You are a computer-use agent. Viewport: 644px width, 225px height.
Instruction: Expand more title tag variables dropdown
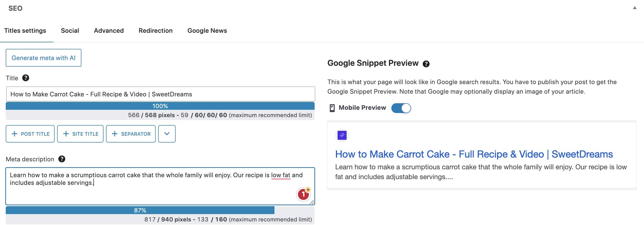pyautogui.click(x=167, y=134)
